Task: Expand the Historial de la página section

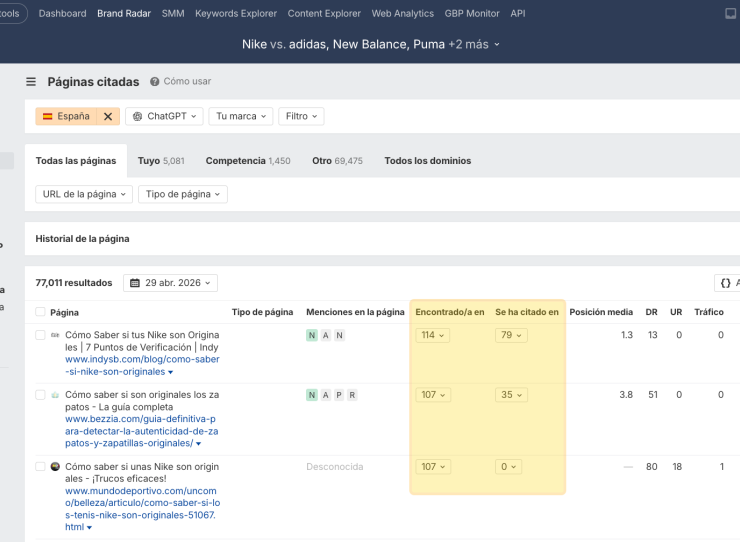Action: tap(82, 239)
